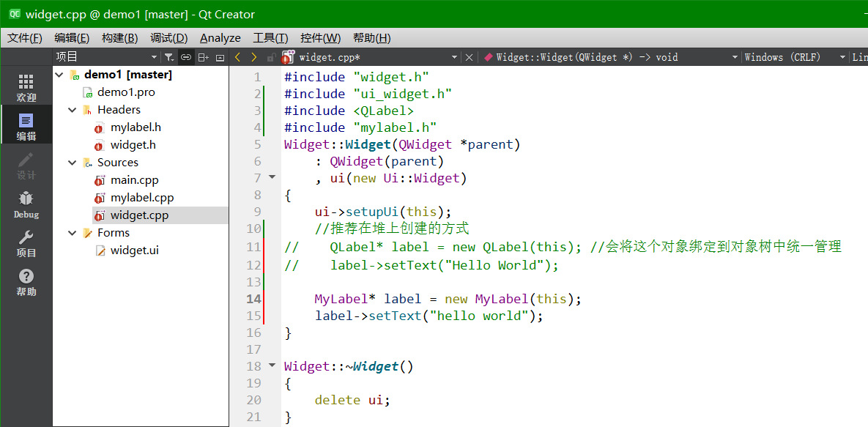
Task: Open the 帮助 (Help) mode in sidebar
Action: point(26,283)
